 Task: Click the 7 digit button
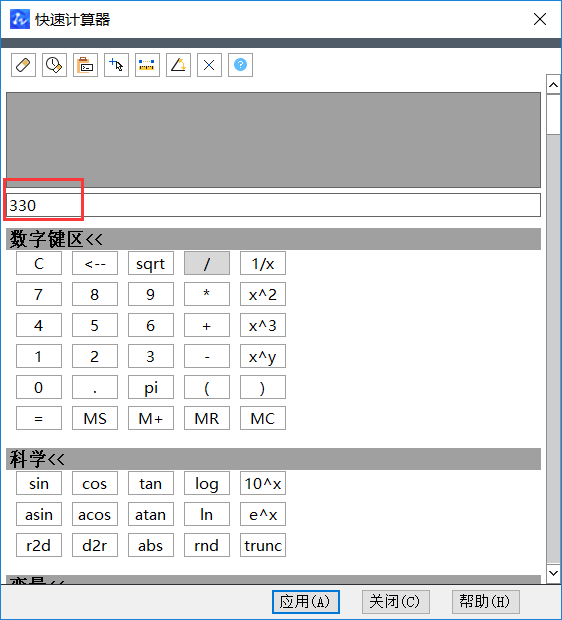(39, 294)
